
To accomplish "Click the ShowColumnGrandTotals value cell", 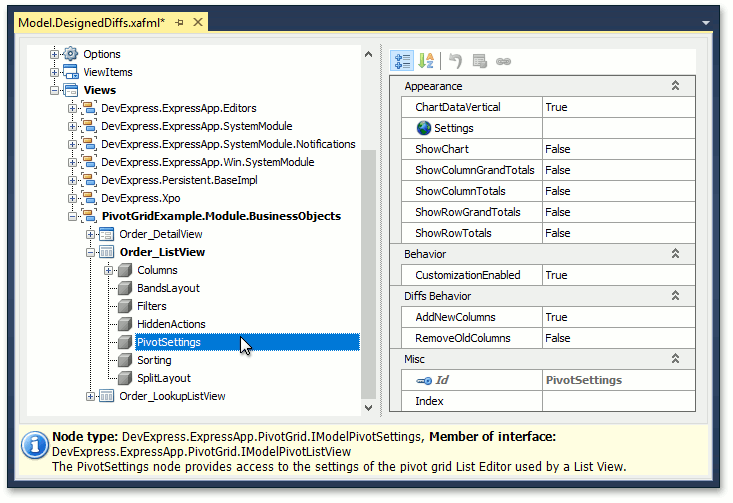I will click(618, 170).
